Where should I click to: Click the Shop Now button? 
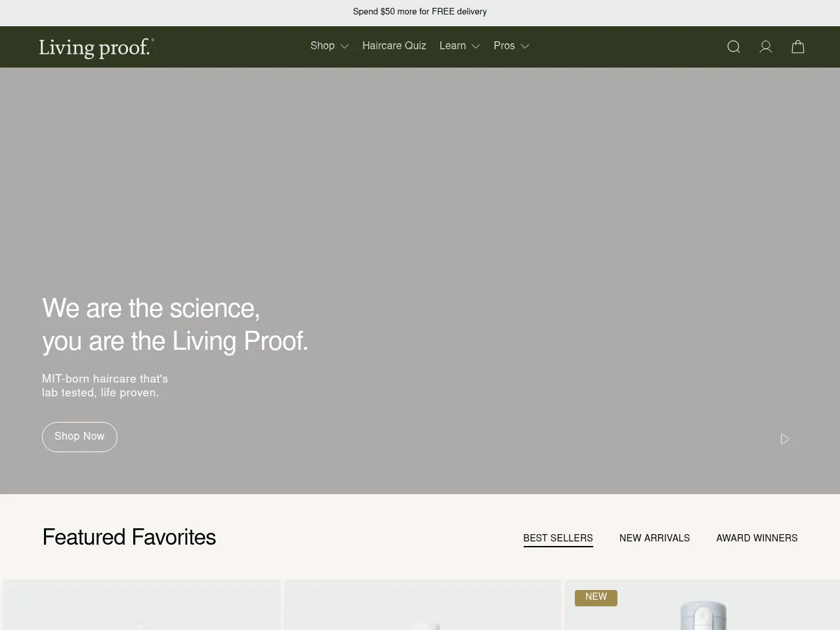[x=79, y=436]
